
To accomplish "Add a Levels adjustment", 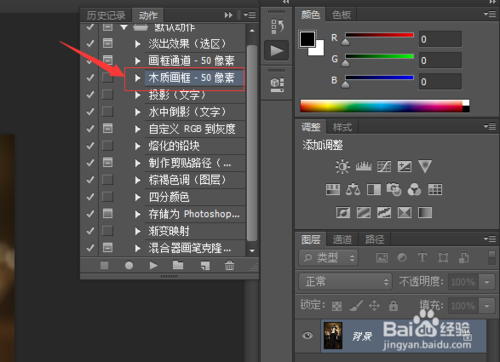I will pyautogui.click(x=363, y=166).
